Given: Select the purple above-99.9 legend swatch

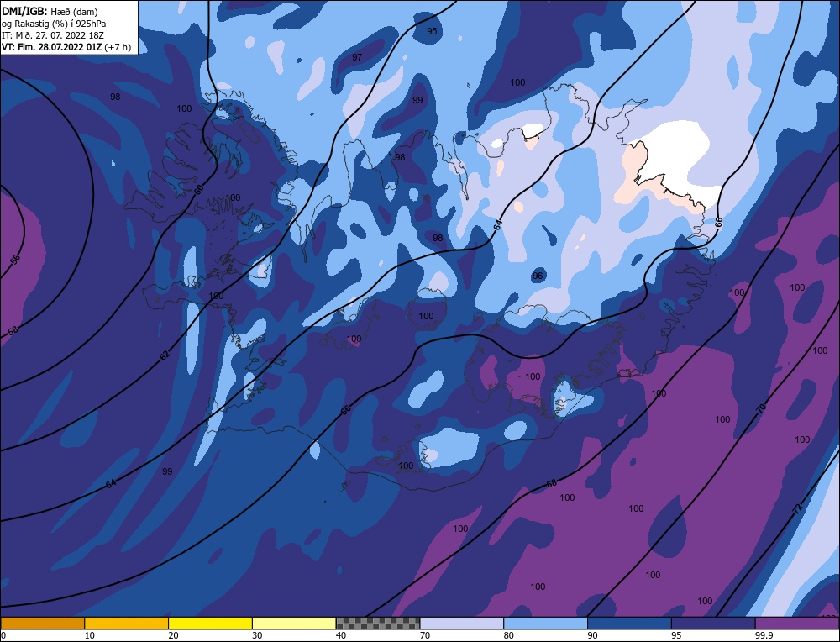Looking at the screenshot, I should 797,624.
